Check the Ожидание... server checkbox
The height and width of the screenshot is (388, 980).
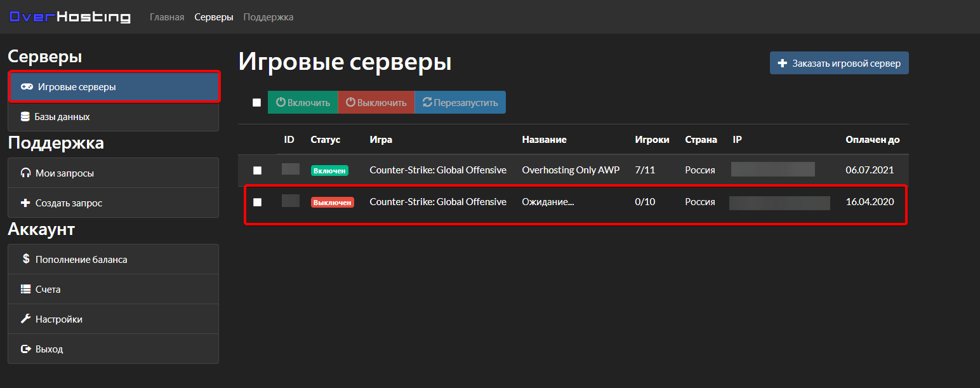257,202
